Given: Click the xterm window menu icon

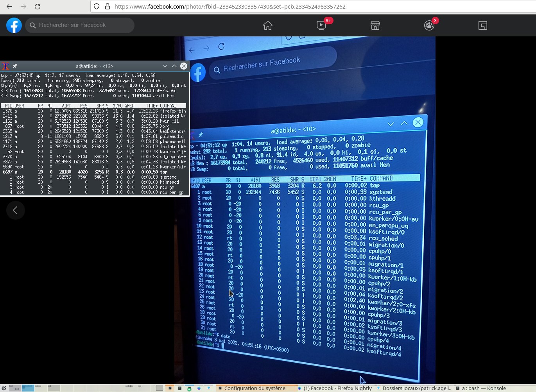Looking at the screenshot, I should 5,66.
